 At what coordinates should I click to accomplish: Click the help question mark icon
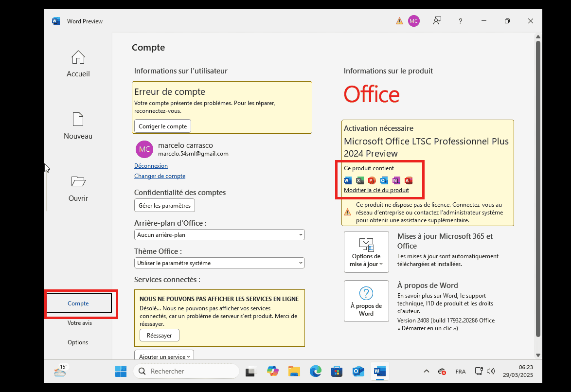click(461, 21)
